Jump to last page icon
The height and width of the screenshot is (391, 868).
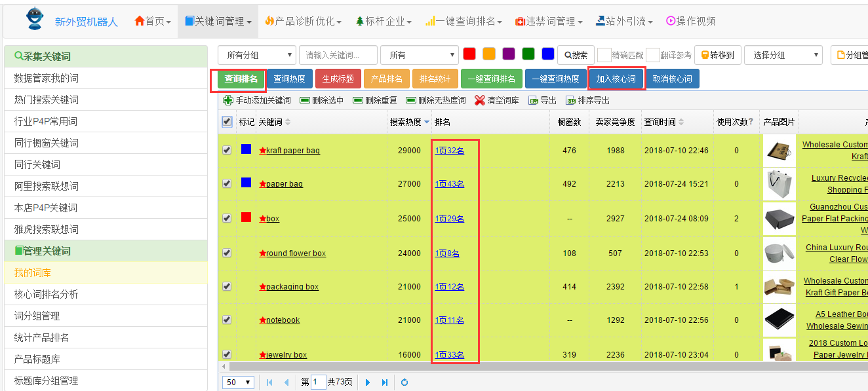(x=385, y=382)
